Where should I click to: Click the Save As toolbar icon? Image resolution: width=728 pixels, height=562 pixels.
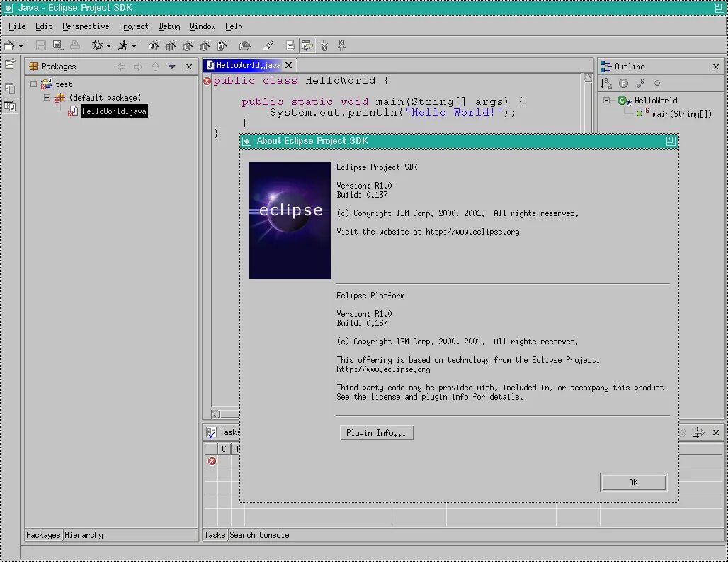[x=57, y=45]
